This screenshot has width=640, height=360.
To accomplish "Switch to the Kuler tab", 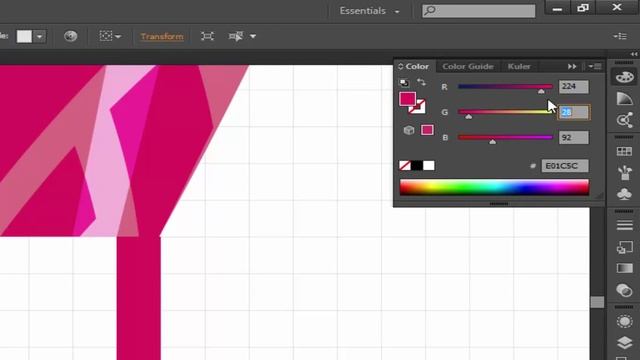I will (x=519, y=66).
